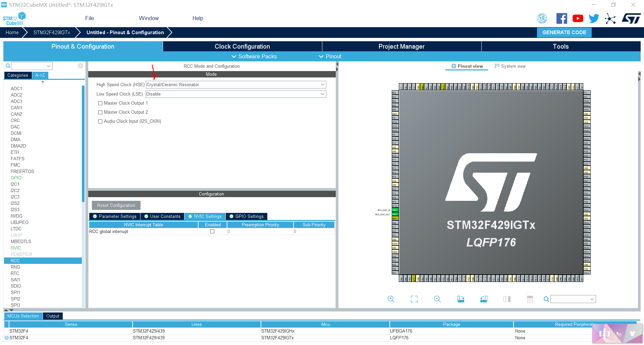Screen dimensions: 644x345
Task: Open High Speed Clock HSE dropdown
Action: tap(236, 85)
